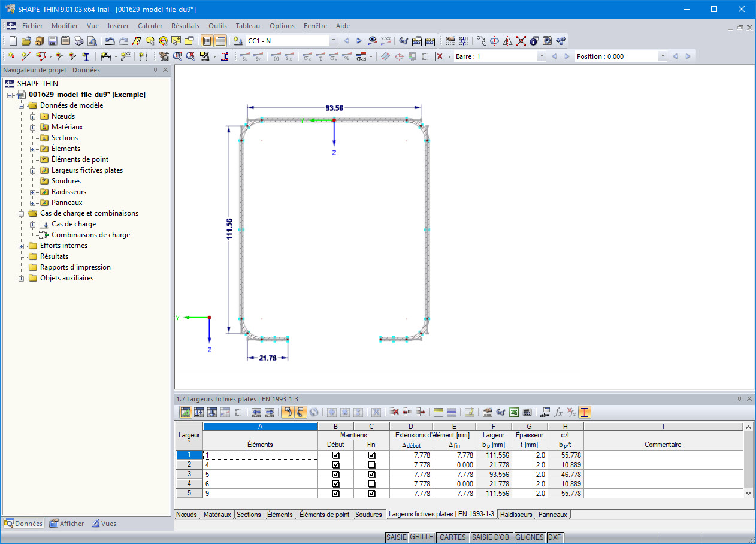
Task: Expand the Objets auxiliaires folder
Action: coord(22,278)
